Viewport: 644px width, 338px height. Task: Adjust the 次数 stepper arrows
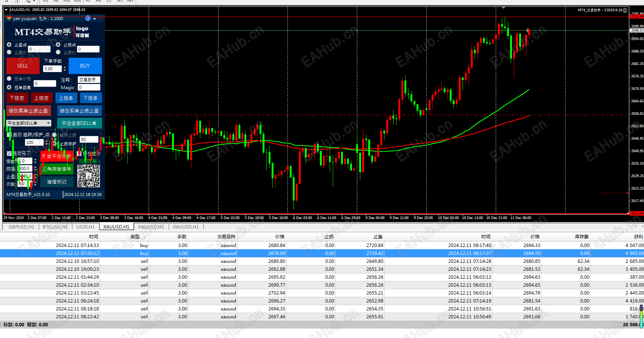coord(35,184)
